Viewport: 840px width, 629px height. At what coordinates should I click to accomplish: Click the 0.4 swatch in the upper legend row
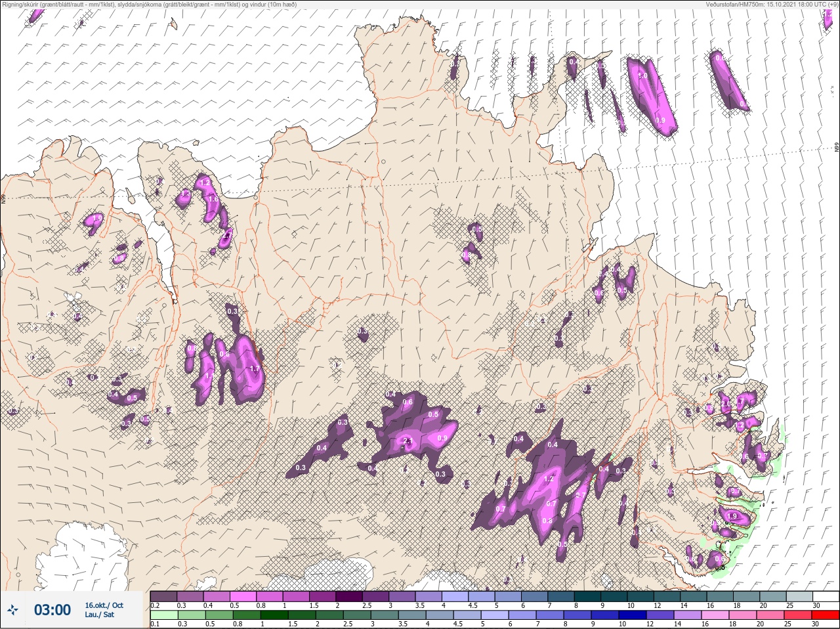(217, 596)
